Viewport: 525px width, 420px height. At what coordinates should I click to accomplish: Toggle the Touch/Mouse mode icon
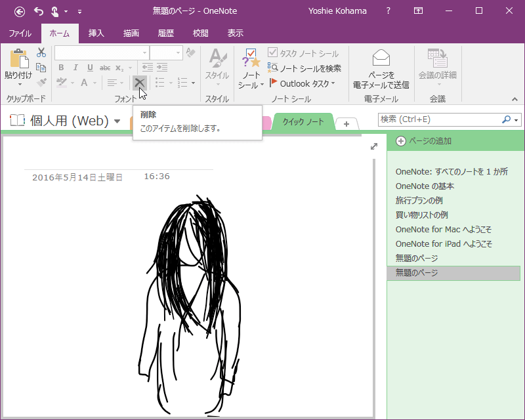[55, 12]
